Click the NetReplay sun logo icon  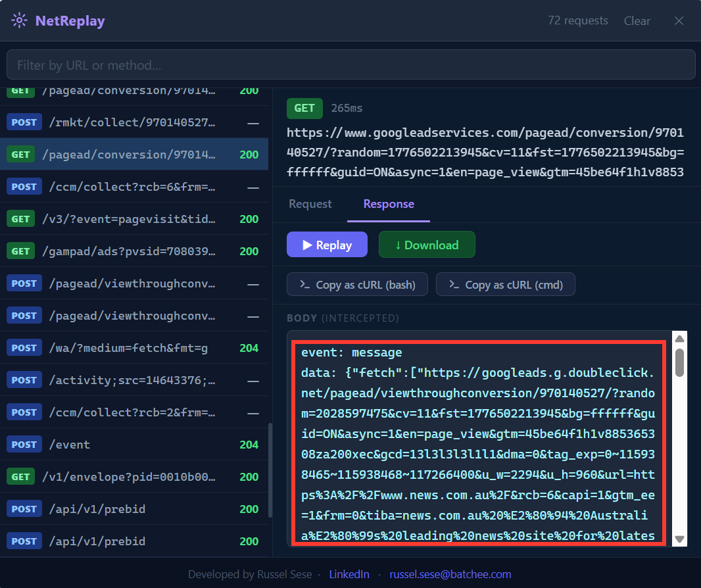tap(20, 20)
